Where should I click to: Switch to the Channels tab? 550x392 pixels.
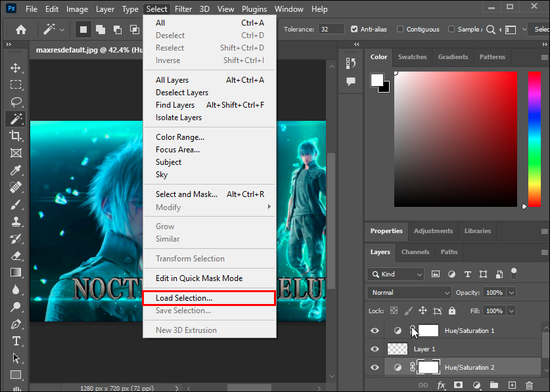[x=415, y=251]
